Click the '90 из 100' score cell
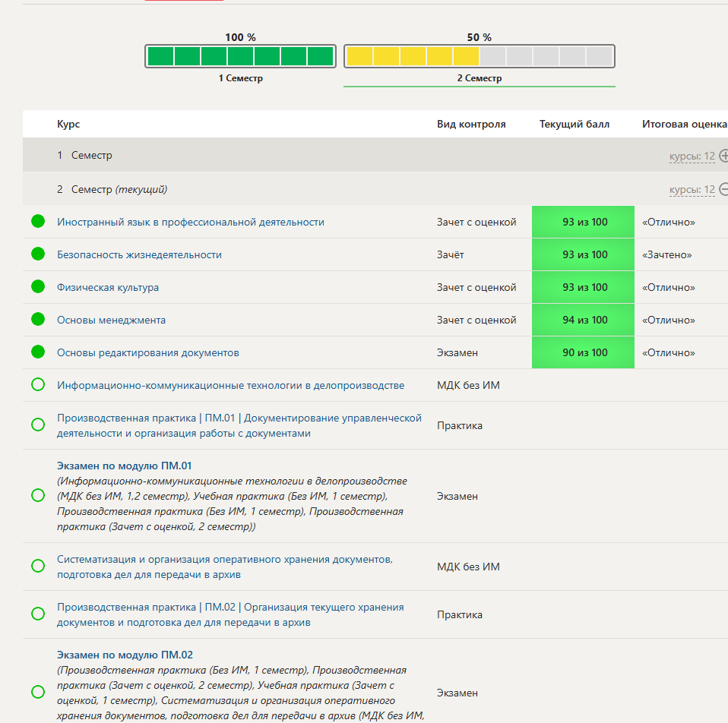Viewport: 728px width, 723px height. point(584,352)
